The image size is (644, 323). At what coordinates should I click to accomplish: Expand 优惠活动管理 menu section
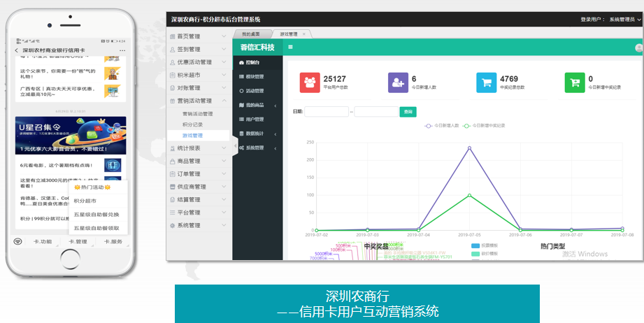tap(199, 62)
